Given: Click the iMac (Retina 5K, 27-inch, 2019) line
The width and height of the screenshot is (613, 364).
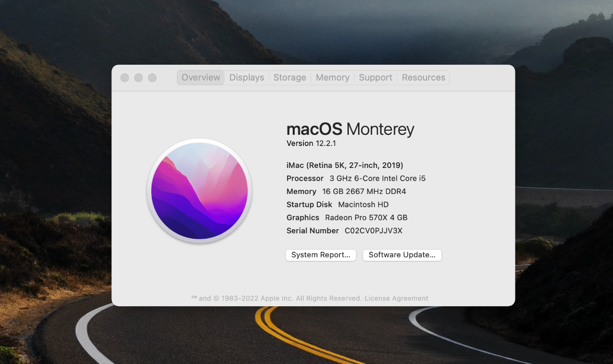Looking at the screenshot, I should 345,165.
